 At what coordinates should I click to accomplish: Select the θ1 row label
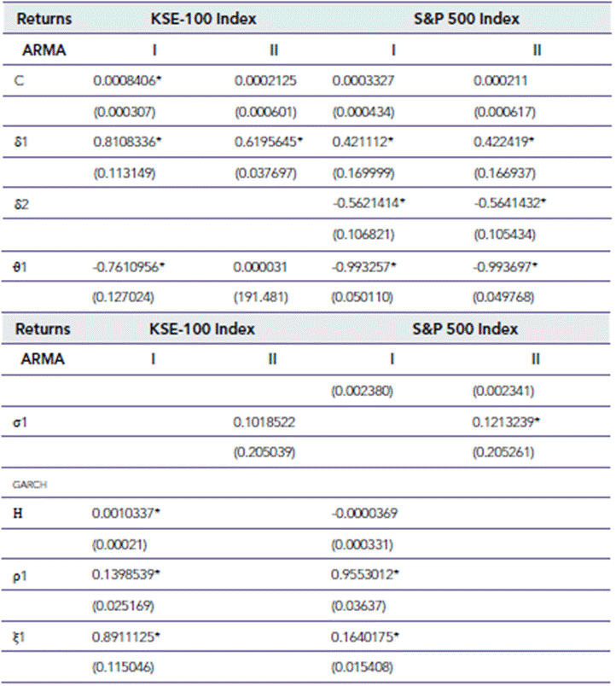pos(23,265)
